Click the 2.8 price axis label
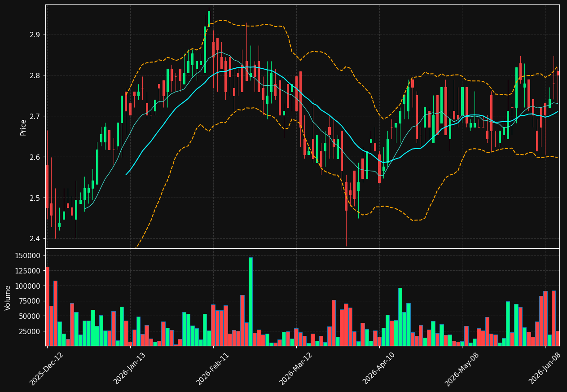The height and width of the screenshot is (392, 567). point(35,75)
